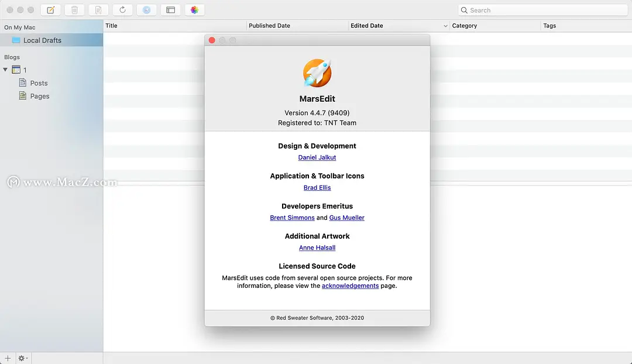Click the blog 1 calendar icon

(x=16, y=70)
